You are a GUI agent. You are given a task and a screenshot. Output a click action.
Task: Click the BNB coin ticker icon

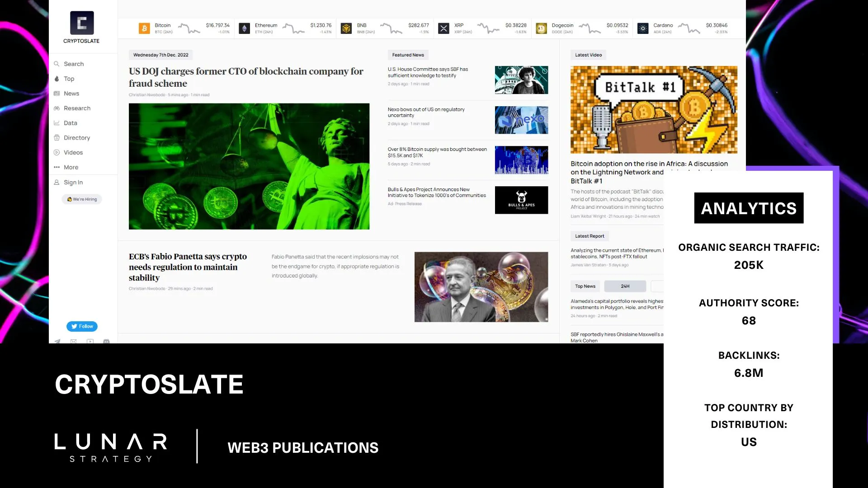pos(346,28)
